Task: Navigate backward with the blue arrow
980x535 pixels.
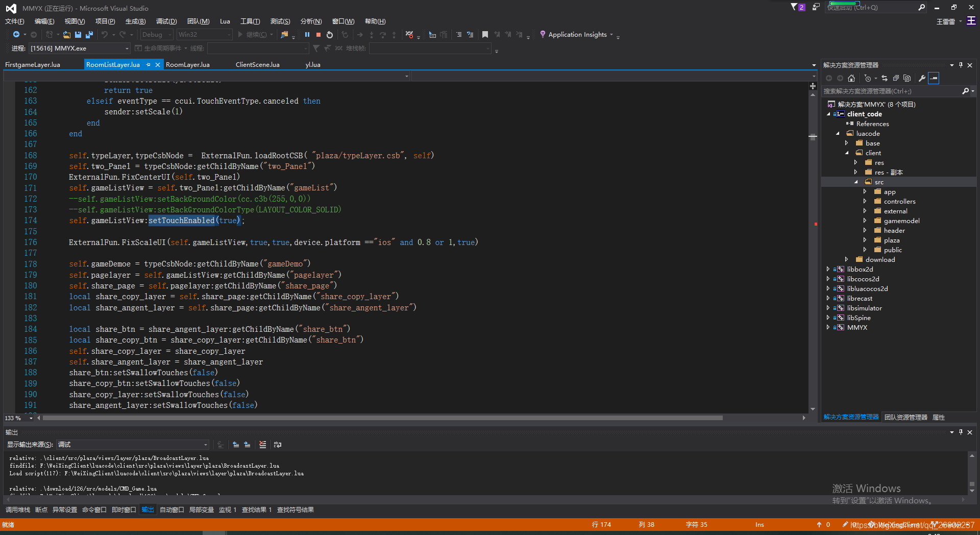Action: coord(16,35)
